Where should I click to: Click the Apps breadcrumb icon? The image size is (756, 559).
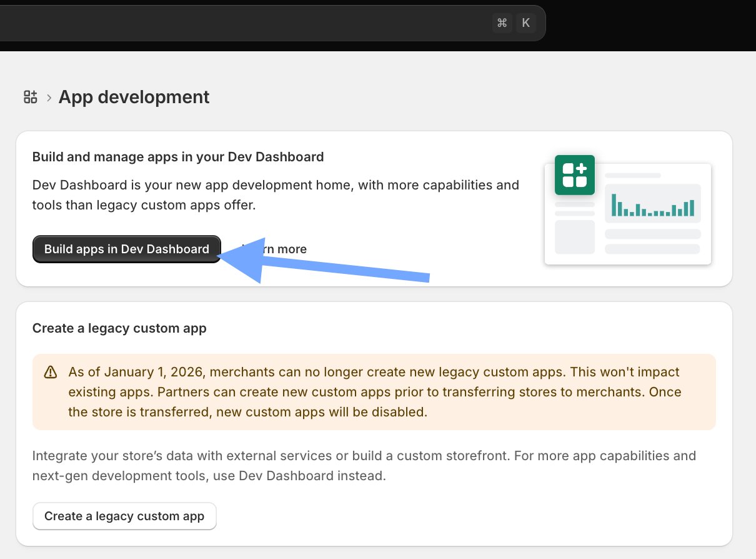pos(31,97)
